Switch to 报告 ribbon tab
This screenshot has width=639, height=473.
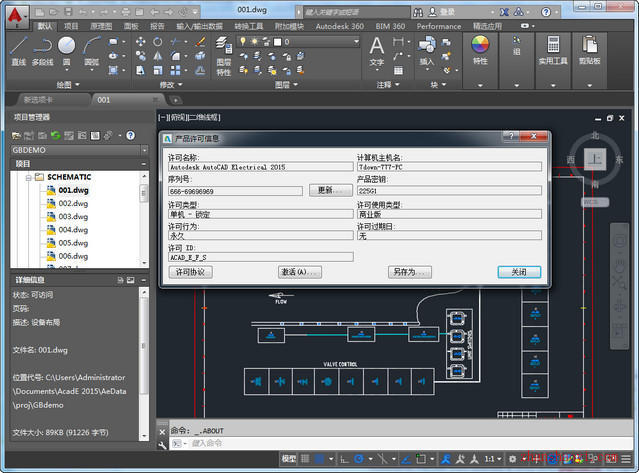(157, 26)
